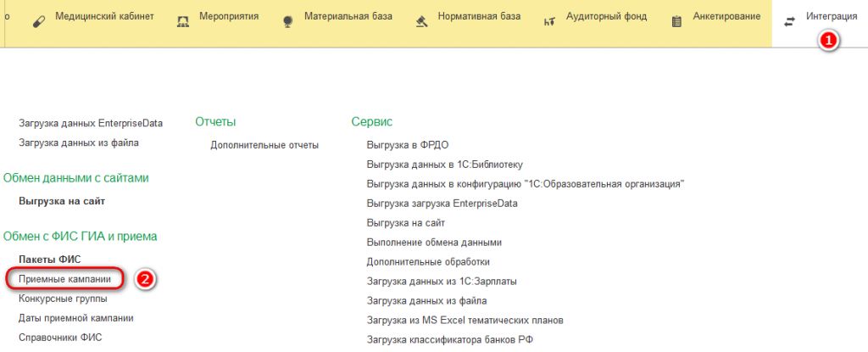Select the Интеграция section tab

point(821,22)
